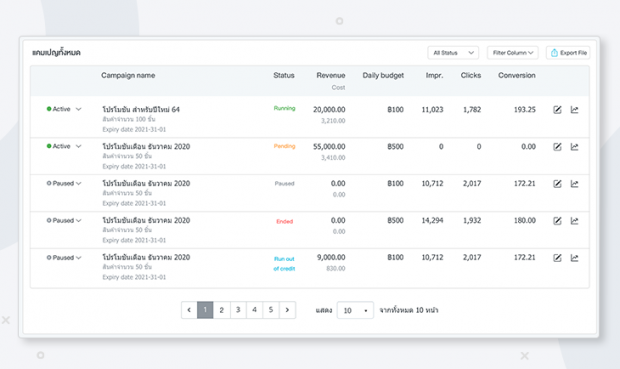Click impressions value 11,023
The width and height of the screenshot is (620, 369).
(x=433, y=110)
